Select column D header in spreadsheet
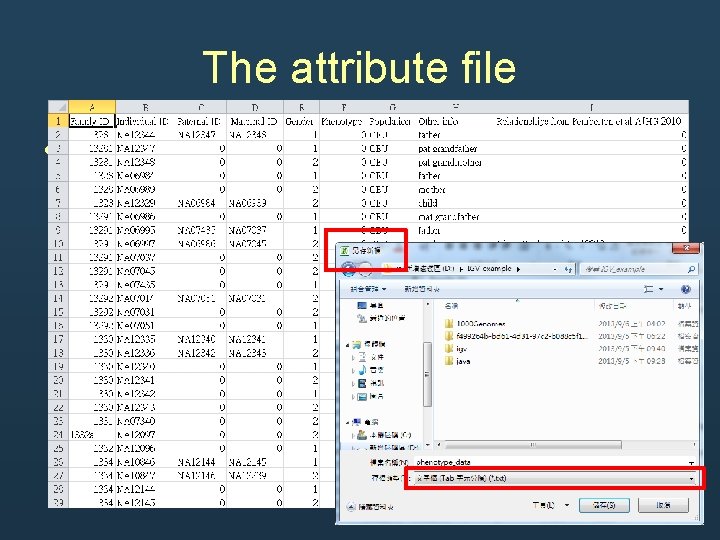Screen dimensions: 720x540 coord(255,107)
